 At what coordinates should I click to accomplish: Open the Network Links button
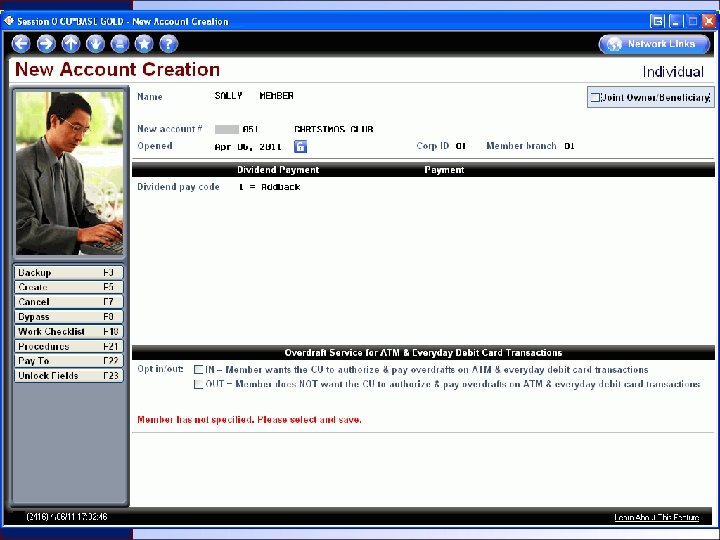pyautogui.click(x=654, y=44)
